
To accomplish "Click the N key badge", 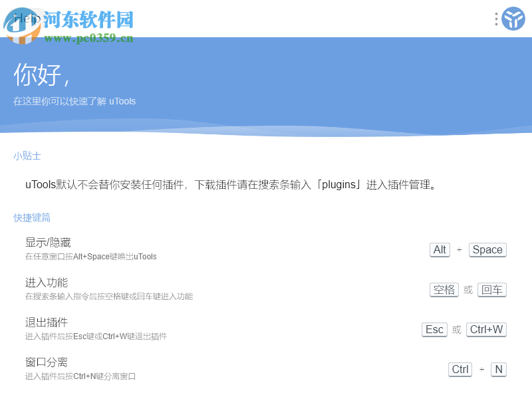I will coord(499,370).
